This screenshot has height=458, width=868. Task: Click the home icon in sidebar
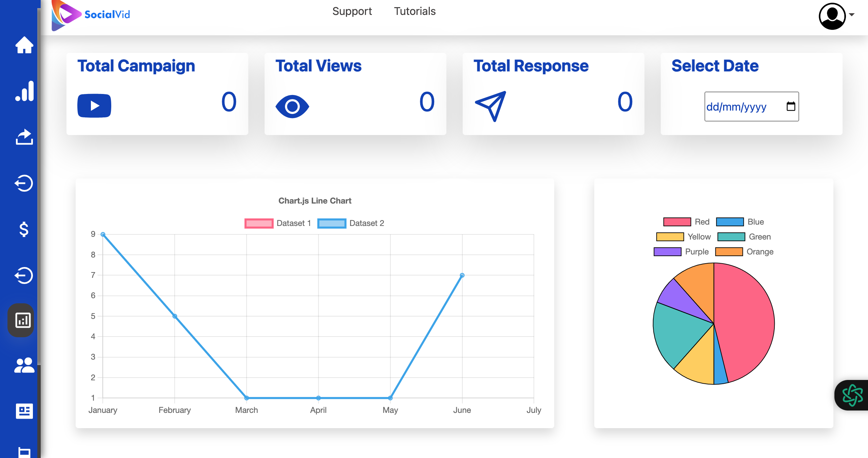tap(24, 45)
